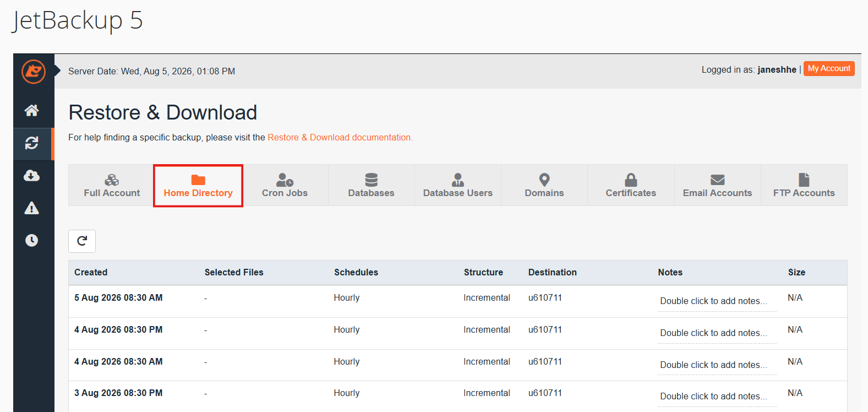Go to the Domains tab

(544, 185)
